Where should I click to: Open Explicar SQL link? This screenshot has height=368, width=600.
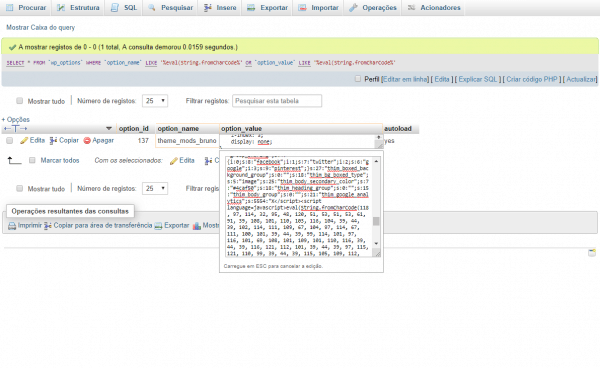(x=478, y=79)
